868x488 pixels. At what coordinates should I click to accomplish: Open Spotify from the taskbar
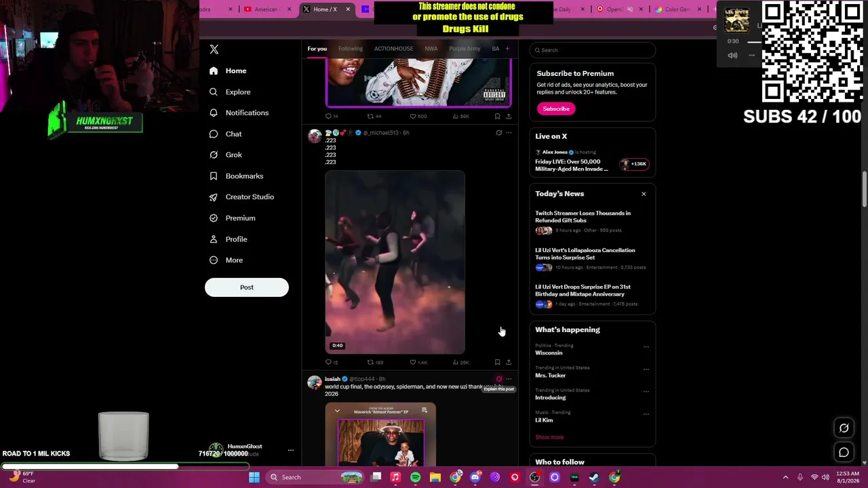415,477
